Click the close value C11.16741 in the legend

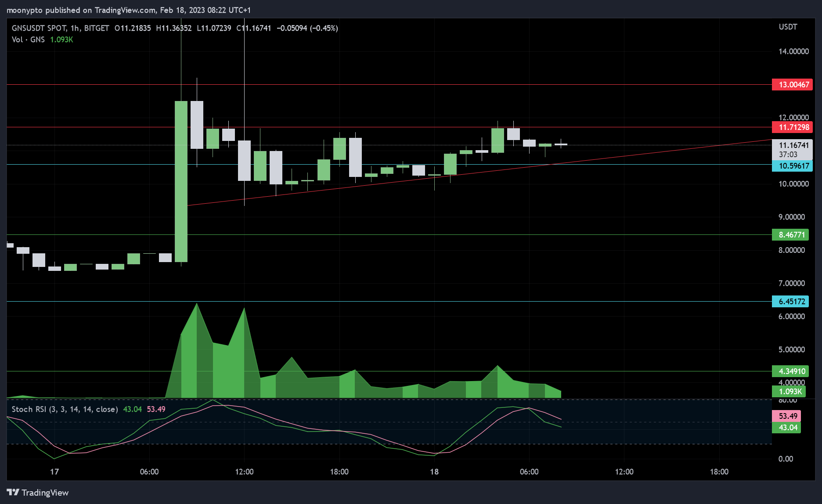(x=254, y=28)
